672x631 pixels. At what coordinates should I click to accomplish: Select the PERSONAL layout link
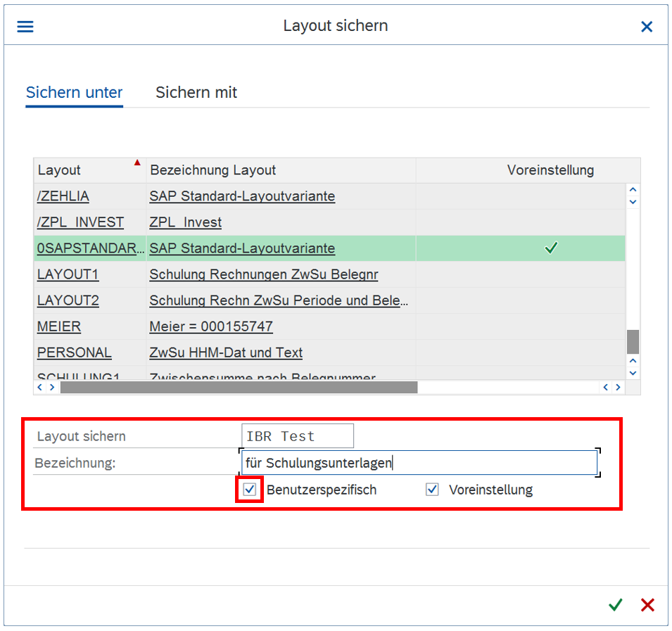[74, 352]
